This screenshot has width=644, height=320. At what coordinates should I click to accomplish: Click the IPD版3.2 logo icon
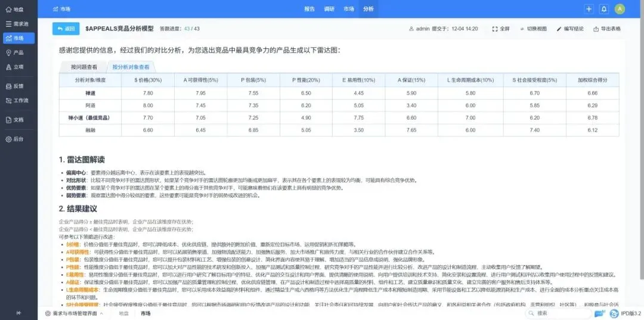pos(614,313)
